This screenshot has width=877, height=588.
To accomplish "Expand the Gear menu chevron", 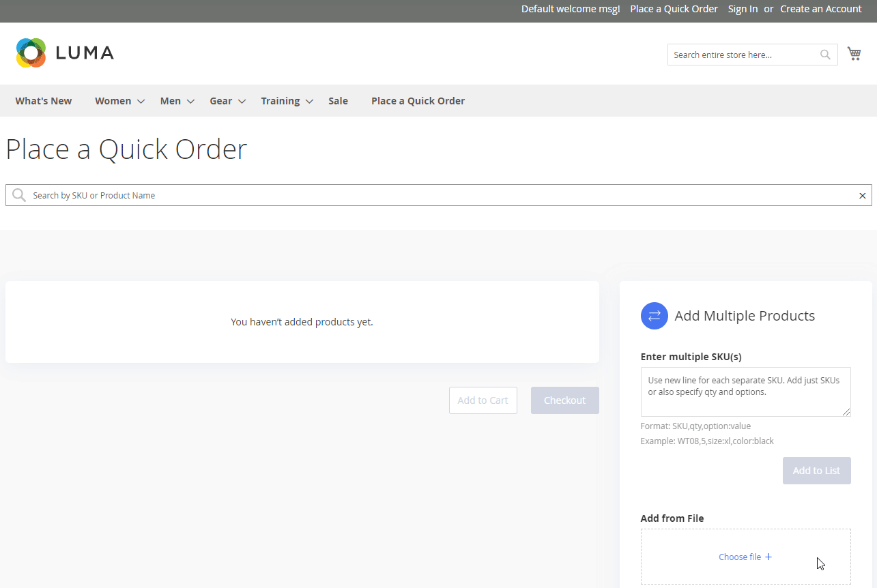I will point(242,102).
